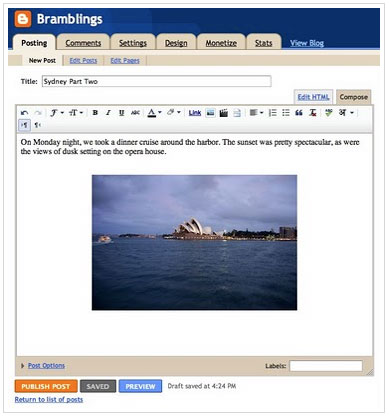Viewport: 389px width, 418px height.
Task: Click the insert image icon
Action: 210,113
